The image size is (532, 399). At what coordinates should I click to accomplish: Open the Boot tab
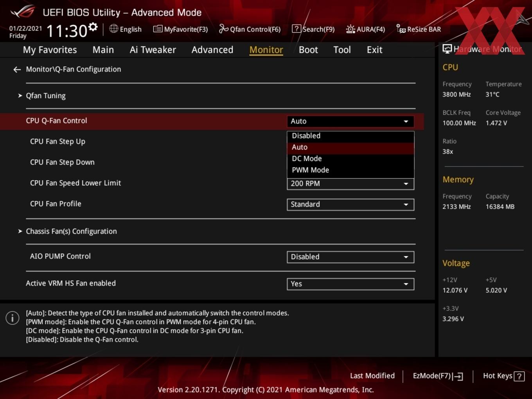(x=308, y=50)
